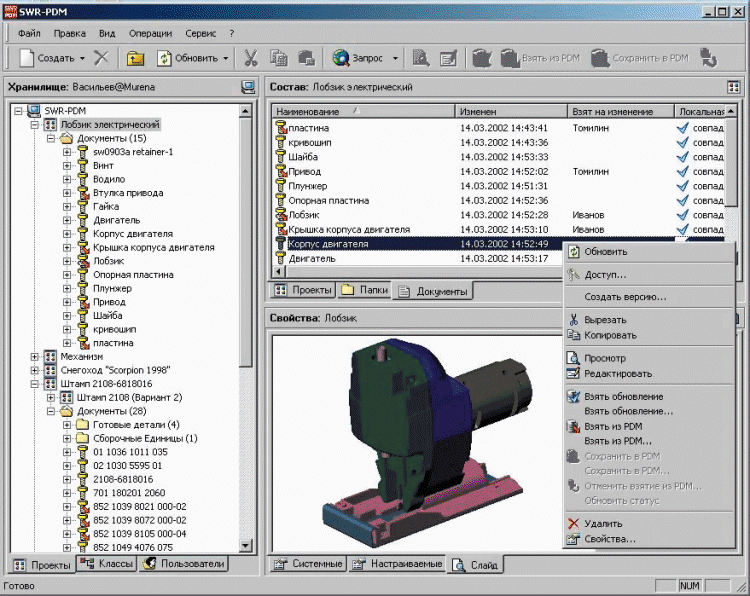Screen dimensions: 750x596
Task: Expand the Снегоход "Scorpion 1998" project node
Action: tap(36, 370)
